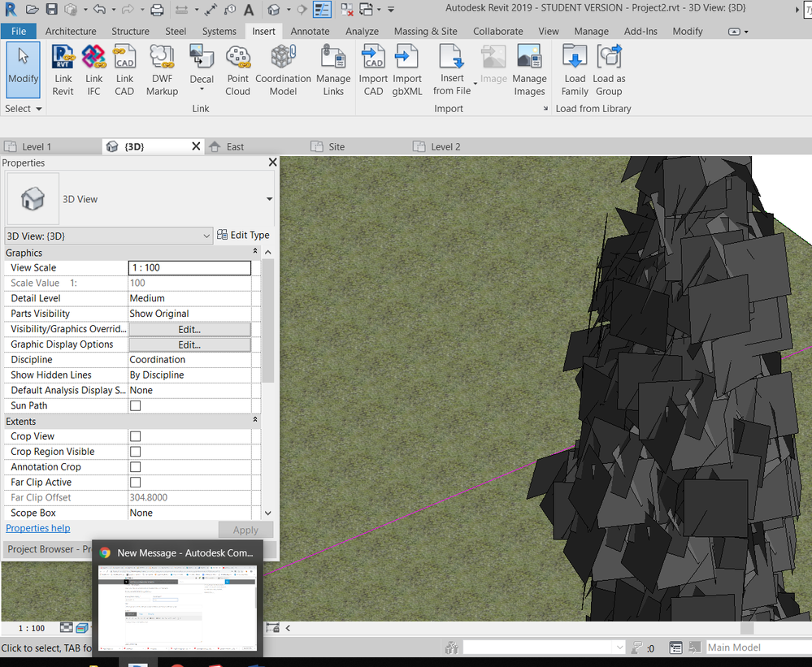This screenshot has height=667, width=812.
Task: Click the Link CAD tool
Action: [x=124, y=70]
